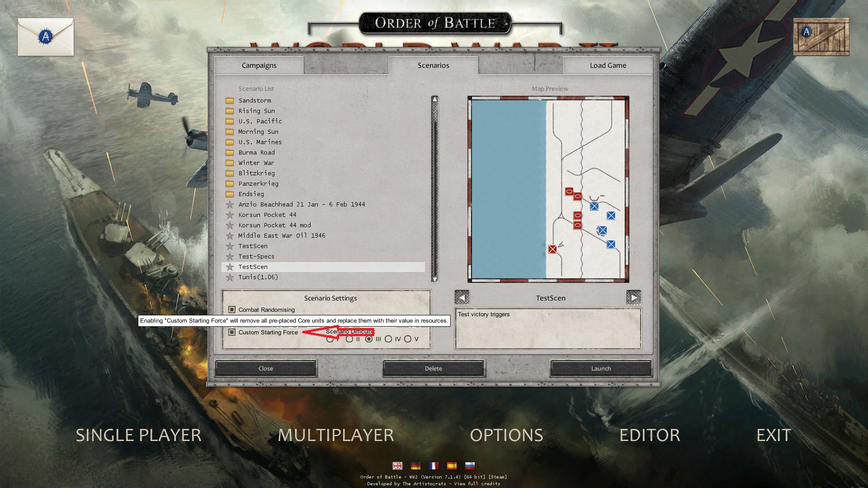Switch language with the German flag
Viewport: 868px width, 488px height.
415,466
